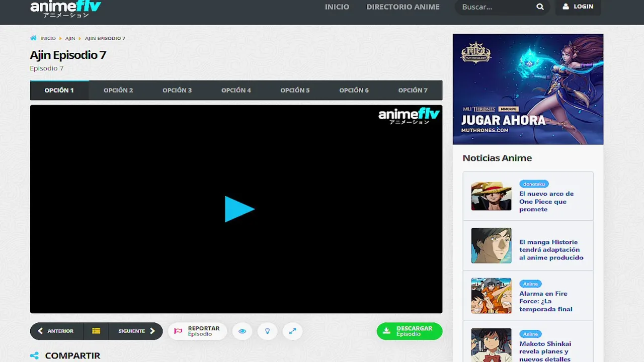The height and width of the screenshot is (362, 644).
Task: Click the Ajin Episodio 7 page title
Action: [68, 55]
